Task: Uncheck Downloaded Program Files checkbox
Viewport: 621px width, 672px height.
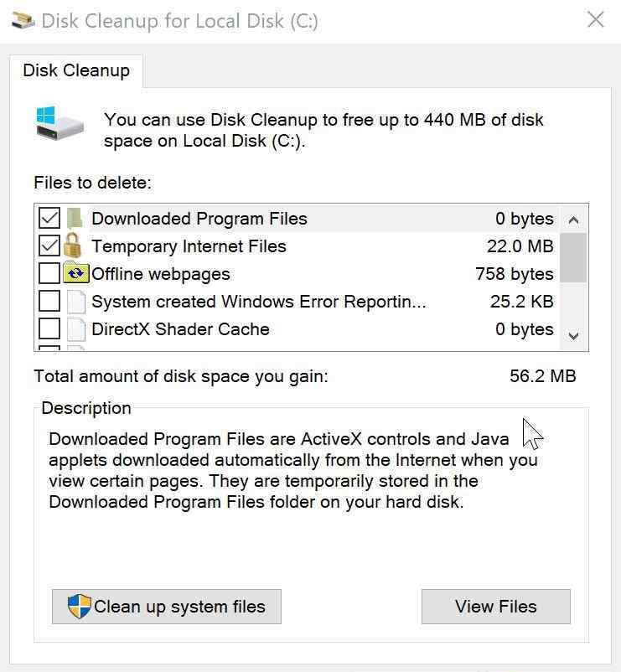Action: click(x=49, y=218)
